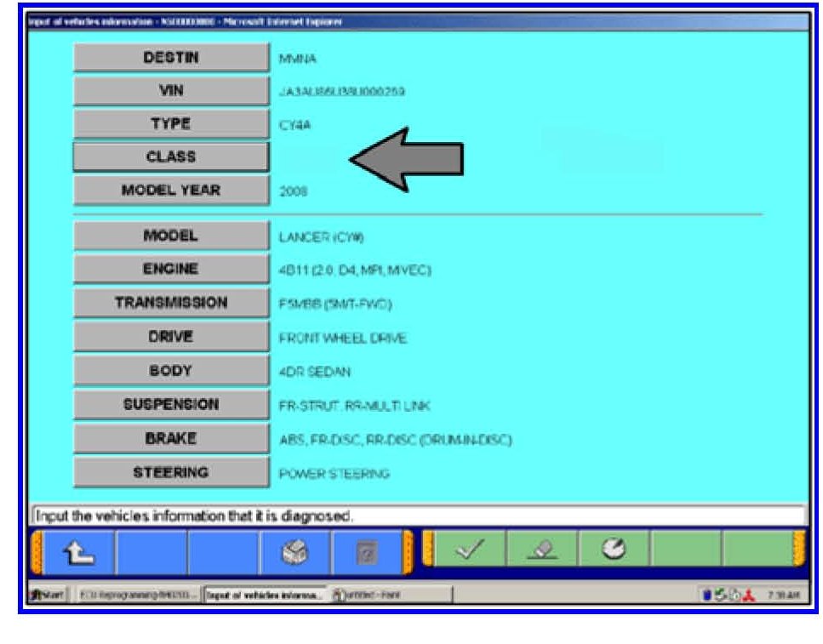
Task: Click the clock/history icon in green toolbar
Action: point(614,550)
